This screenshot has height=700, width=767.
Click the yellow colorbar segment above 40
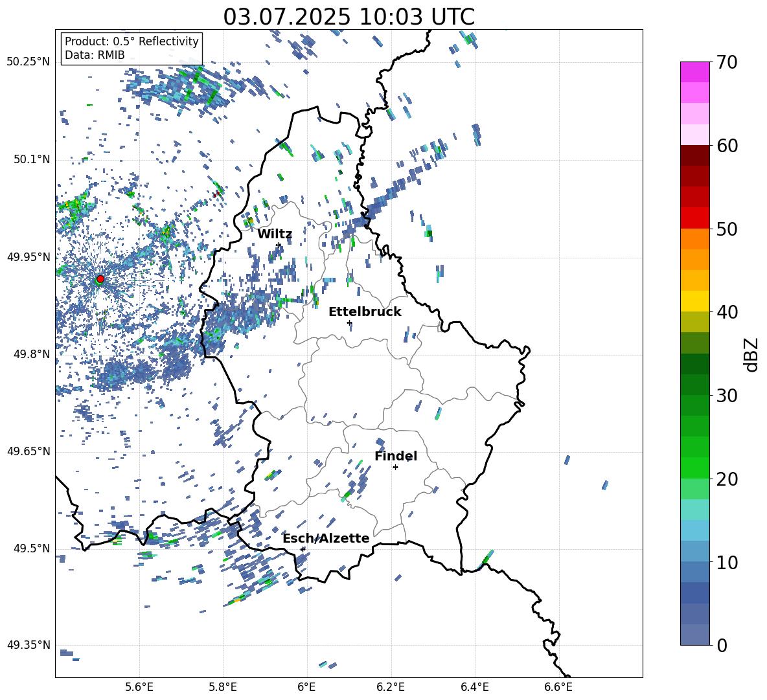click(695, 301)
